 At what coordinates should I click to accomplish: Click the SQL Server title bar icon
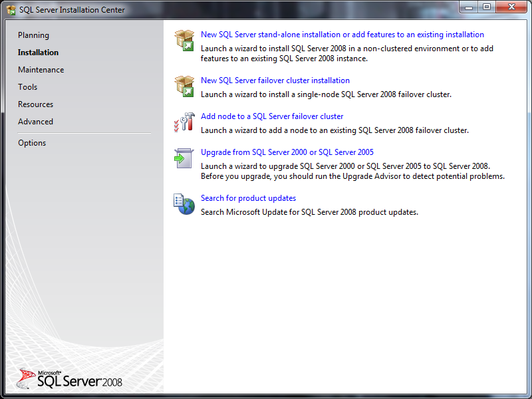coord(11,10)
